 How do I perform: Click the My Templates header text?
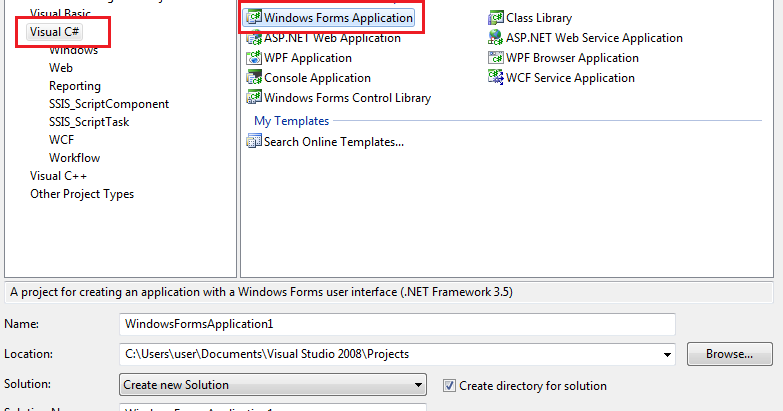292,121
